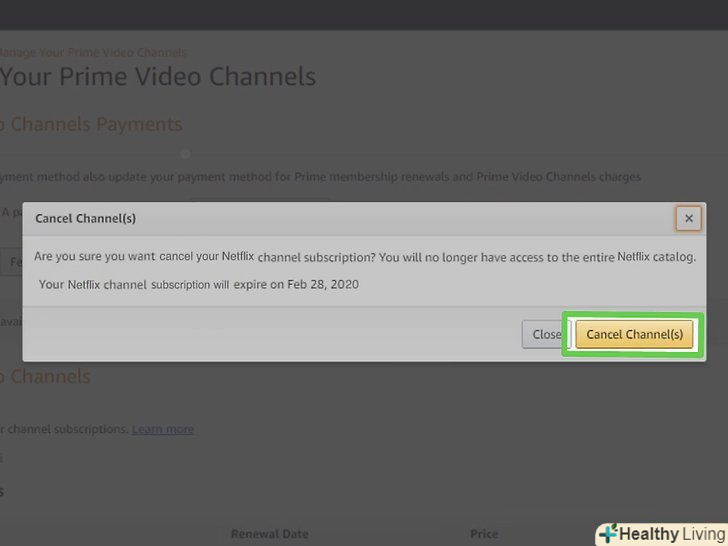Click the Are you sure confirmation message
The height and width of the screenshot is (546, 728).
(365, 257)
